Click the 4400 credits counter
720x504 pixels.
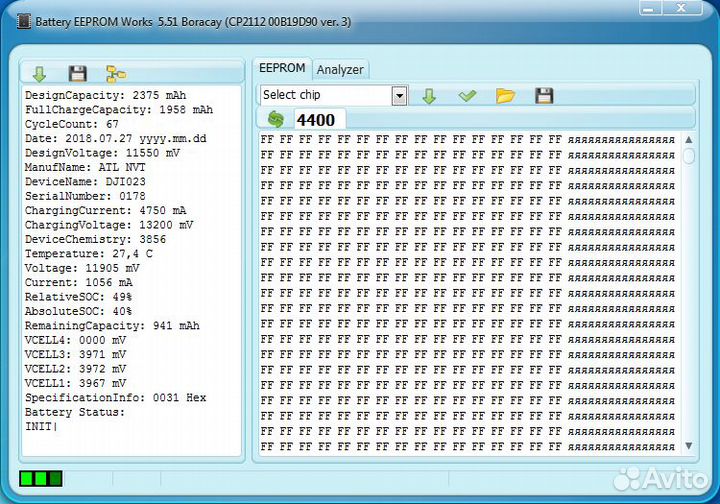coord(316,120)
